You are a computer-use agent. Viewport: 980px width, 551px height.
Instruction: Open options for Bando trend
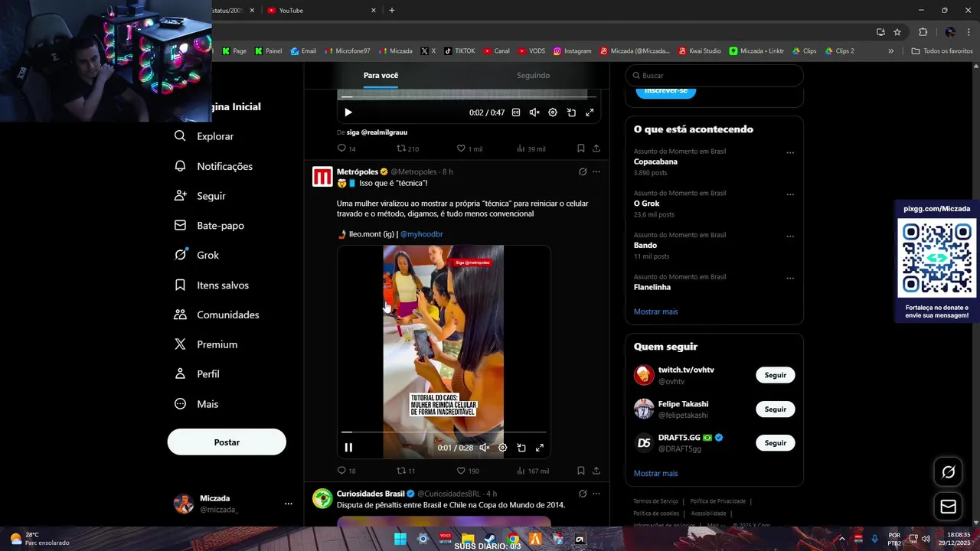[790, 236]
